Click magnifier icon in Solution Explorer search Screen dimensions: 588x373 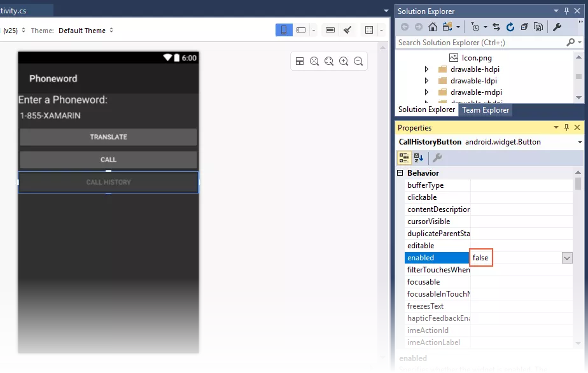(571, 43)
